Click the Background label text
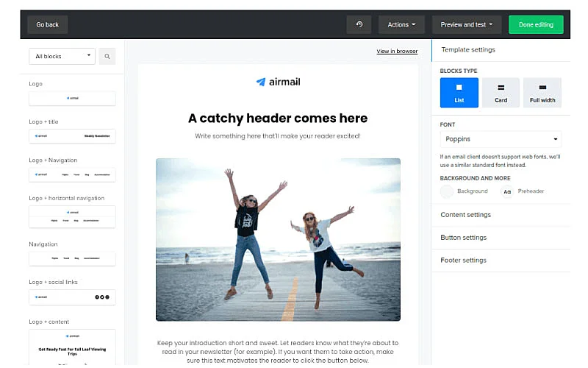 point(473,191)
